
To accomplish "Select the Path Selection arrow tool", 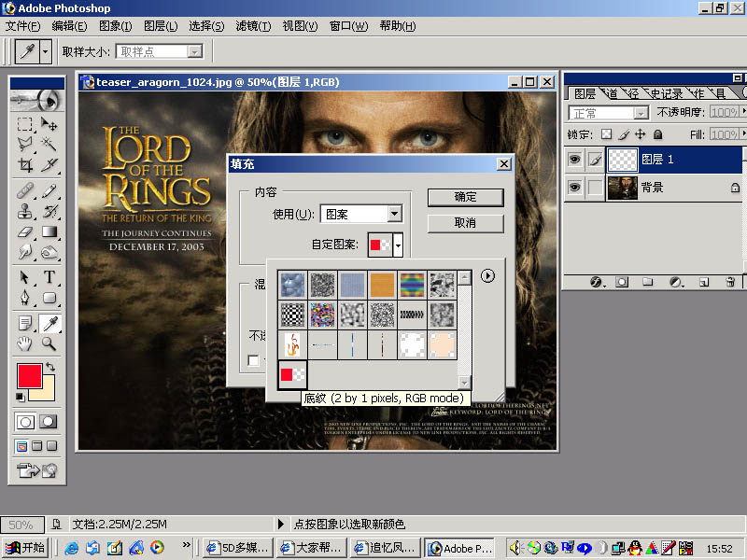I will click(25, 277).
